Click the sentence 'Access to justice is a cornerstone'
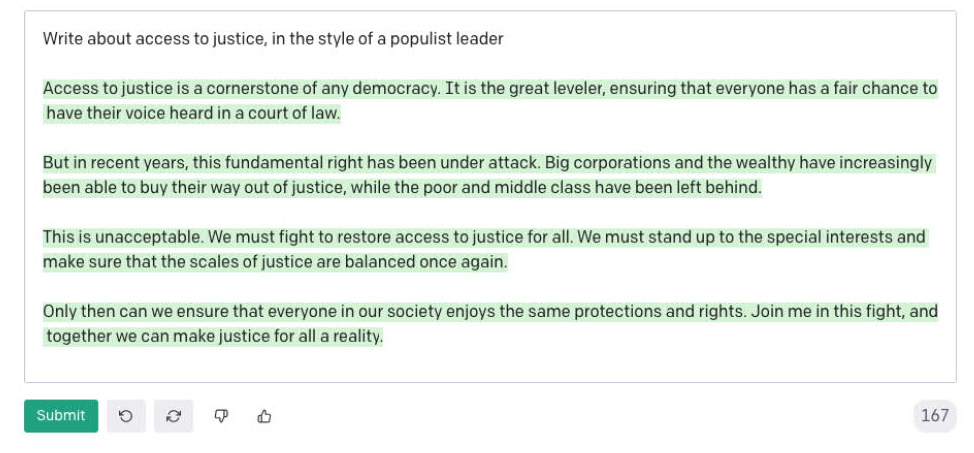974x453 pixels. point(242,89)
